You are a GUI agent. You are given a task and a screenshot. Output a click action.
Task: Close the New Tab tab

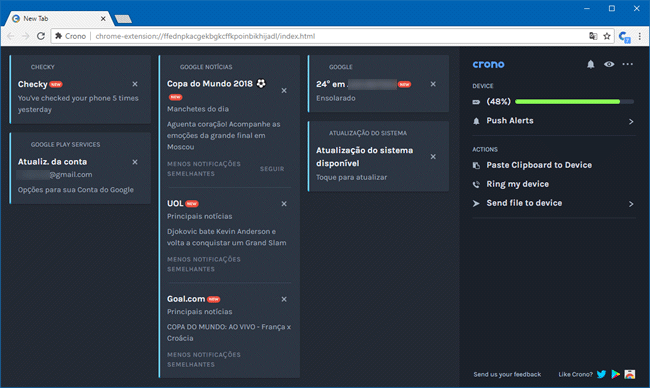103,19
